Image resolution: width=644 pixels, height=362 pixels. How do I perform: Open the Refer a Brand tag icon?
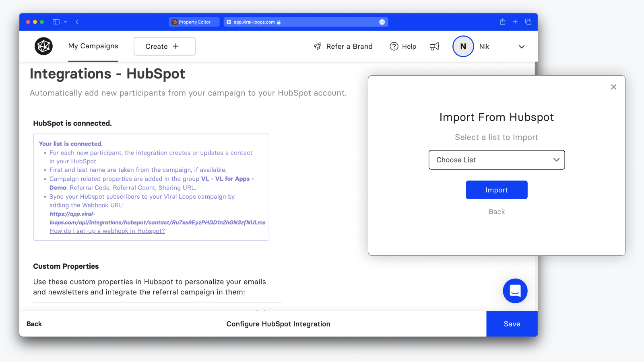[x=318, y=46]
